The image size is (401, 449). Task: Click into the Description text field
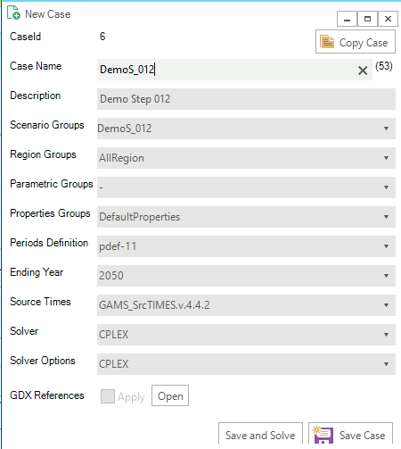pos(246,99)
